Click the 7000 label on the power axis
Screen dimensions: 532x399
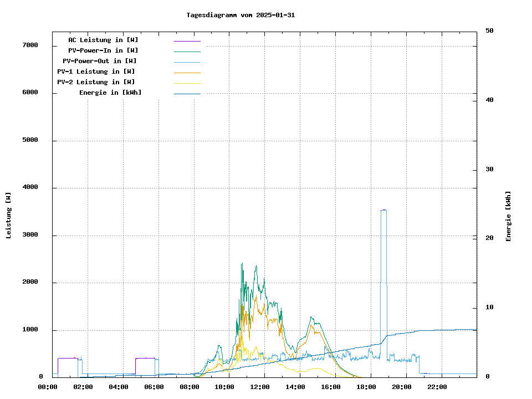pyautogui.click(x=30, y=45)
